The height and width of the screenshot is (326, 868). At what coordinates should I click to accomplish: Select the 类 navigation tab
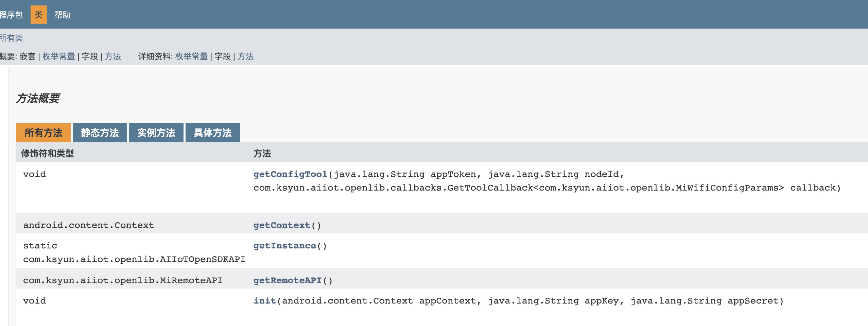pos(39,15)
